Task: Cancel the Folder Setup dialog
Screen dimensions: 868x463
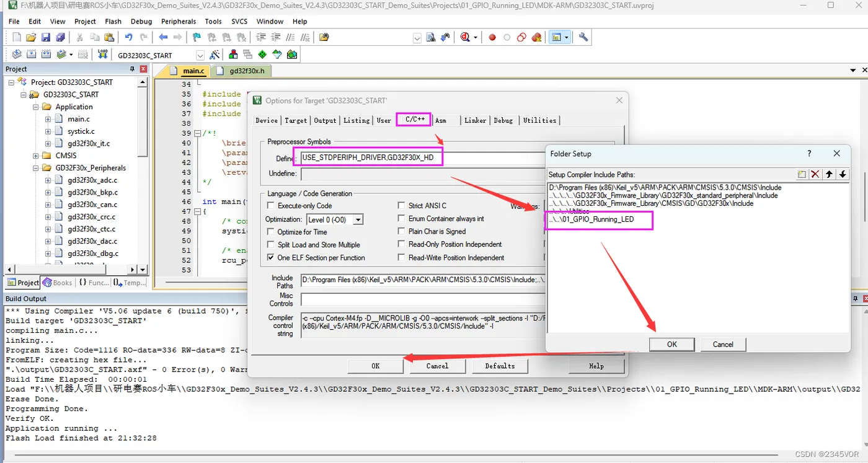Action: pos(723,344)
